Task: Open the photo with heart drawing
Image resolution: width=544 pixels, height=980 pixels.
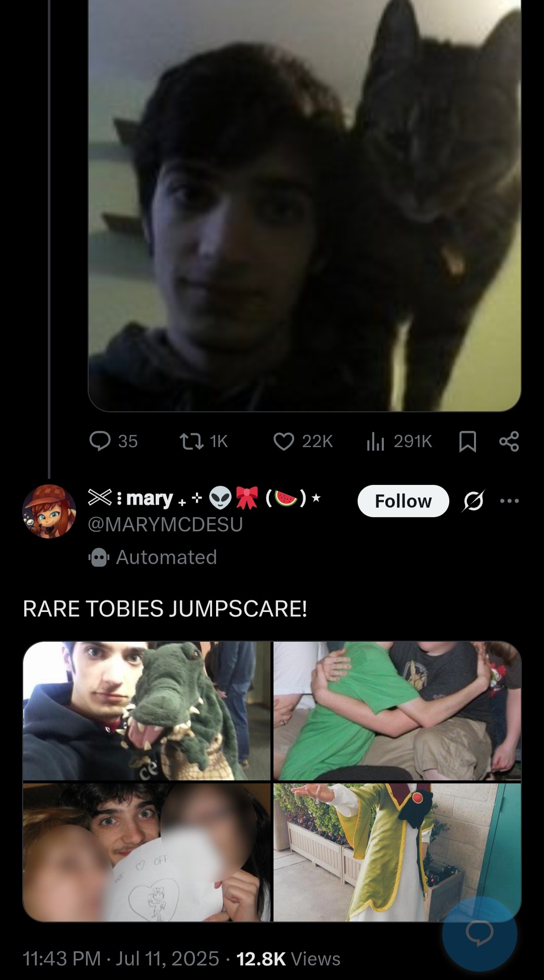Action: pos(147,852)
